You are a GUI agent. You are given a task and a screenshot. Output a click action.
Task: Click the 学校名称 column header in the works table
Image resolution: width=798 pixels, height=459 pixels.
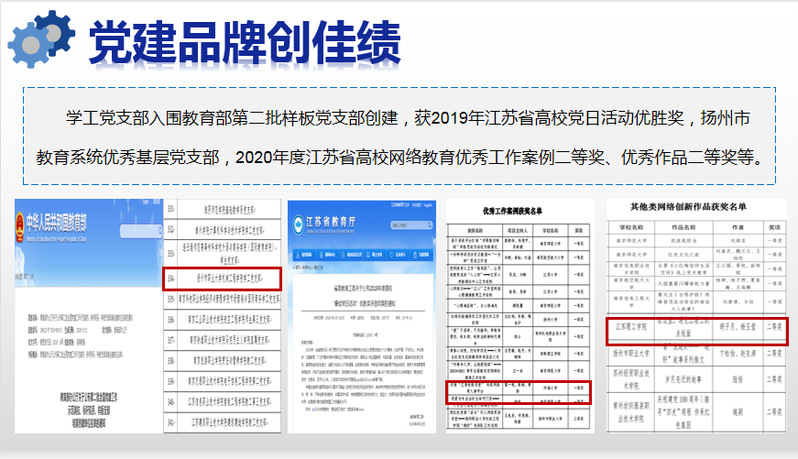[634, 226]
